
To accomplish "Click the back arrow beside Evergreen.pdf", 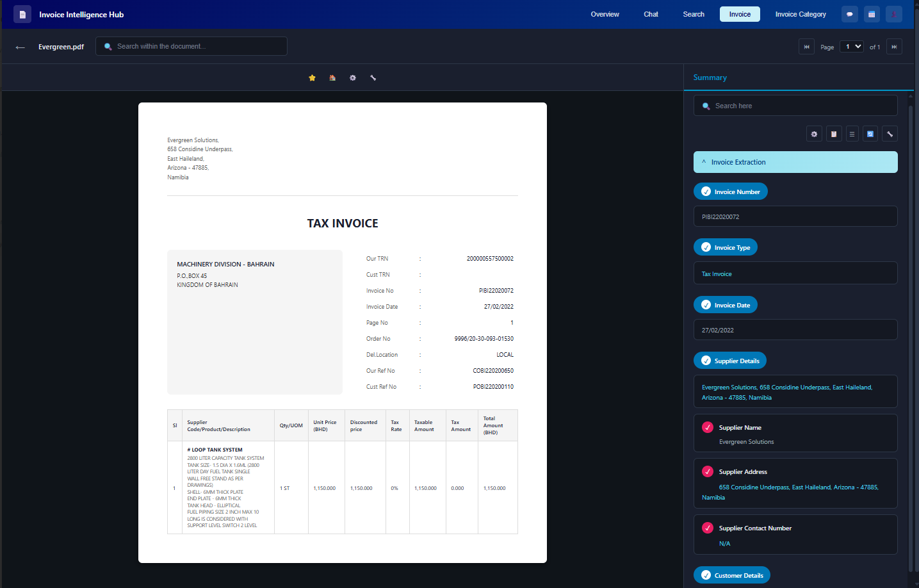I will (20, 46).
